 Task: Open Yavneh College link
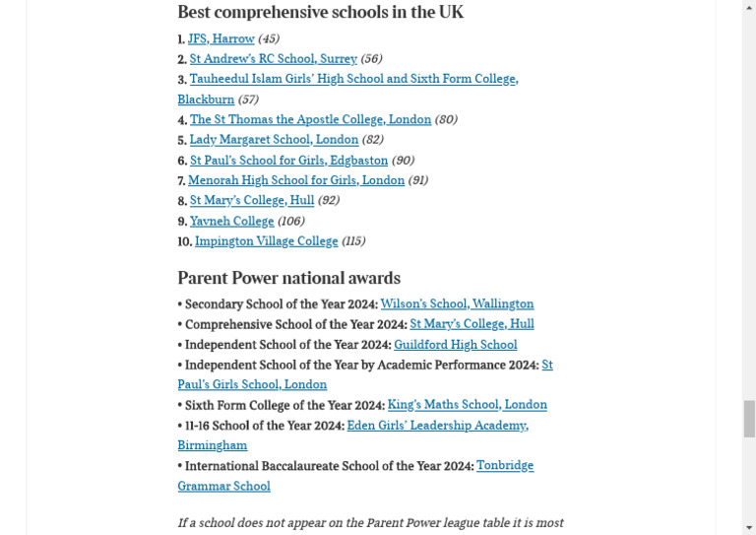(231, 221)
